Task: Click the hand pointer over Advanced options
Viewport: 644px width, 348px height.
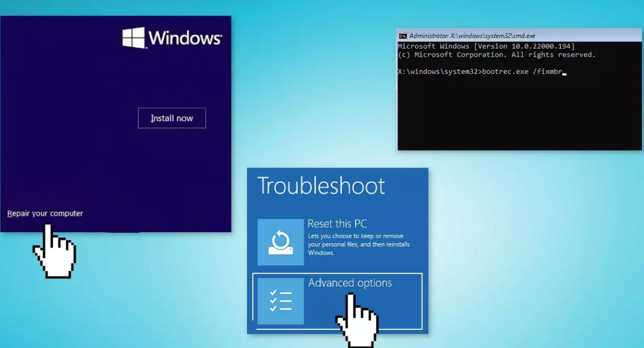Action: pos(357,319)
